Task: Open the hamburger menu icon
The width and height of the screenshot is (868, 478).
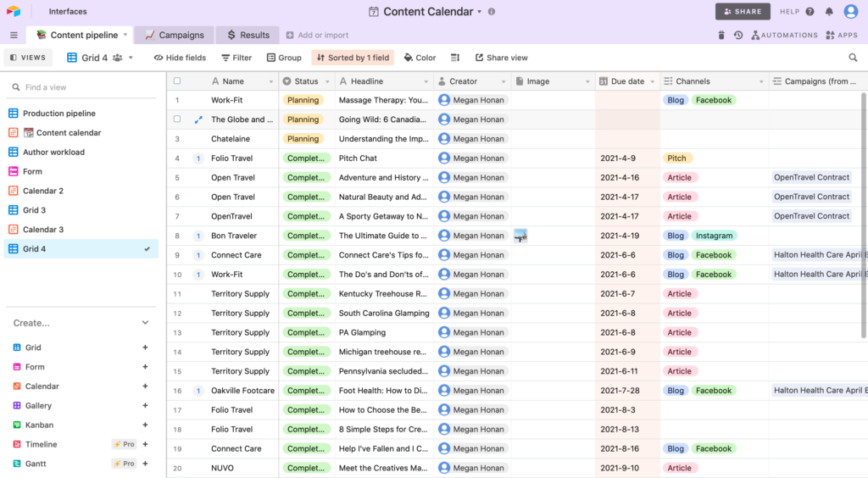Action: tap(14, 35)
